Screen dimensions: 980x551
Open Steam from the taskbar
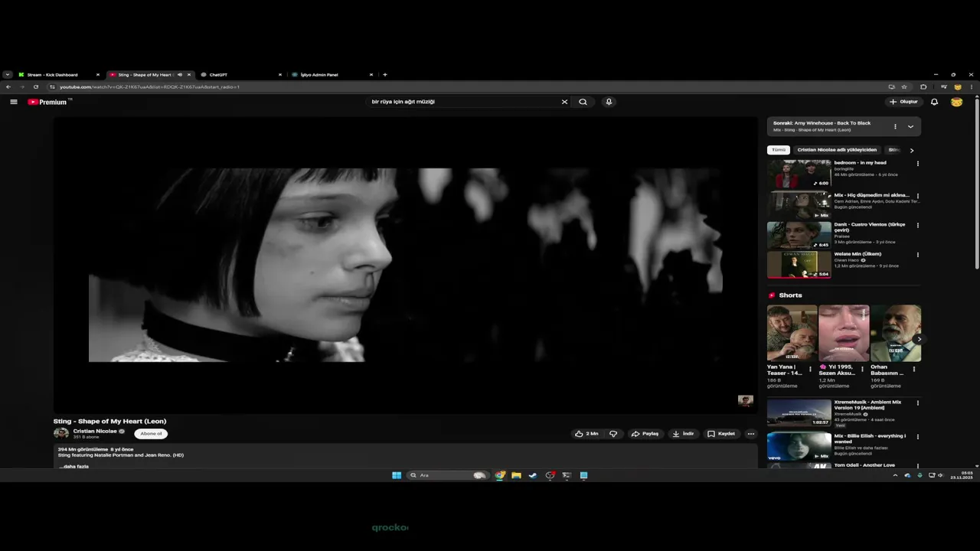click(533, 475)
